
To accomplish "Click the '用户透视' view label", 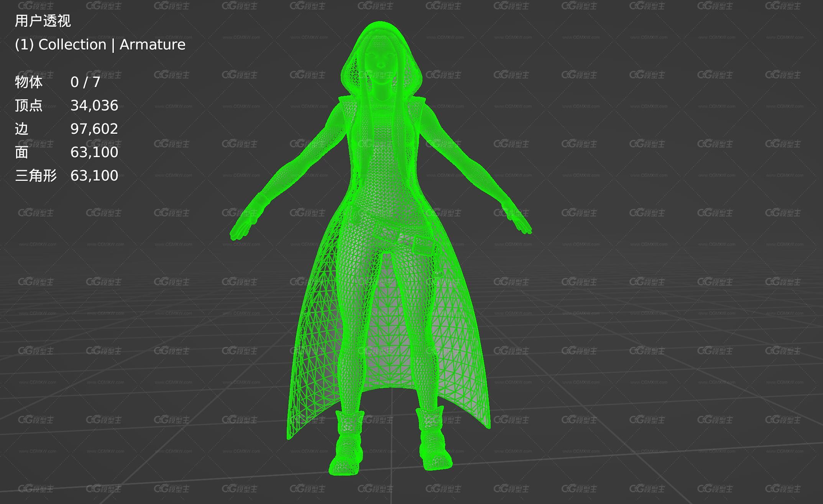I will [x=43, y=21].
